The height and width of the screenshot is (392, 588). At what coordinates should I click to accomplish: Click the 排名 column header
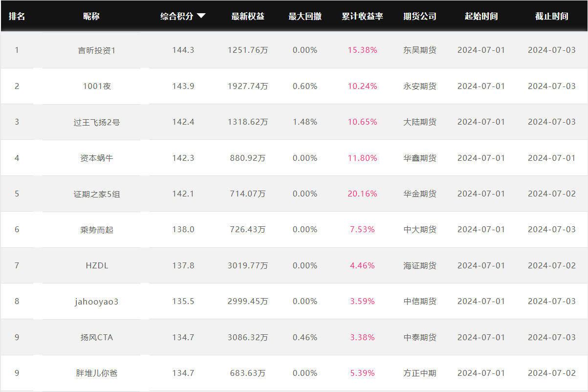tap(17, 16)
